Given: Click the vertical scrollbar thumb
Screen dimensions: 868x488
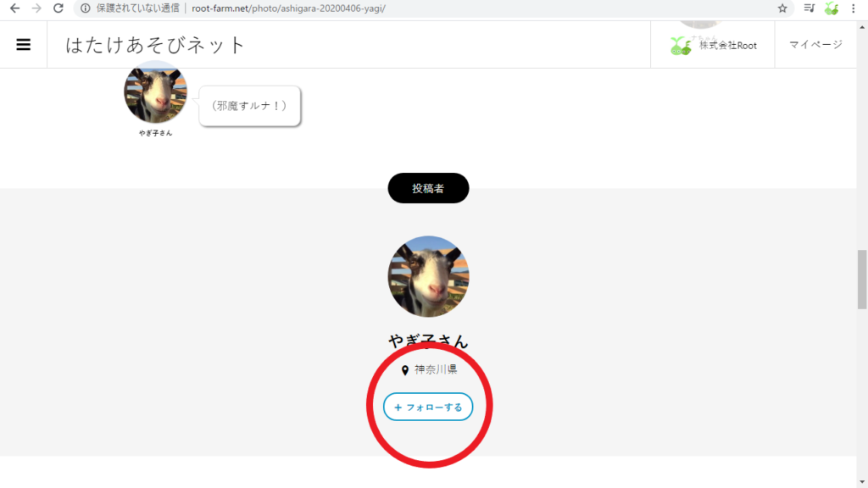Looking at the screenshot, I should 862,280.
